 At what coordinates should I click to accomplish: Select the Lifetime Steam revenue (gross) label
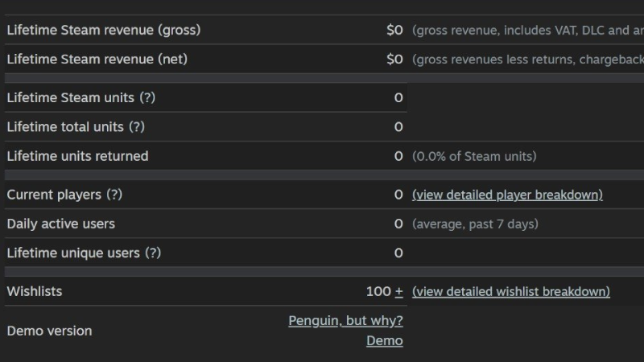click(x=104, y=30)
